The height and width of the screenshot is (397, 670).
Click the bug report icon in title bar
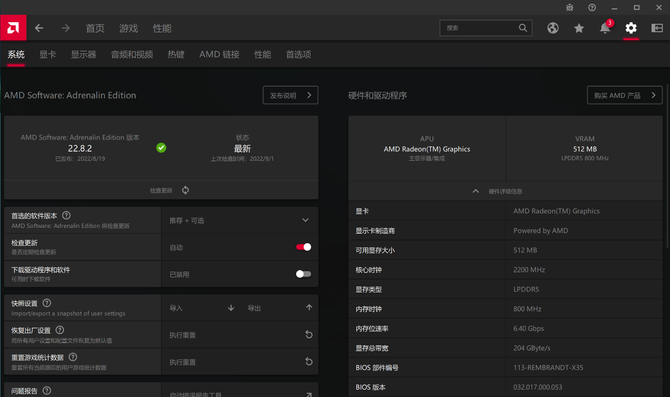pos(570,7)
